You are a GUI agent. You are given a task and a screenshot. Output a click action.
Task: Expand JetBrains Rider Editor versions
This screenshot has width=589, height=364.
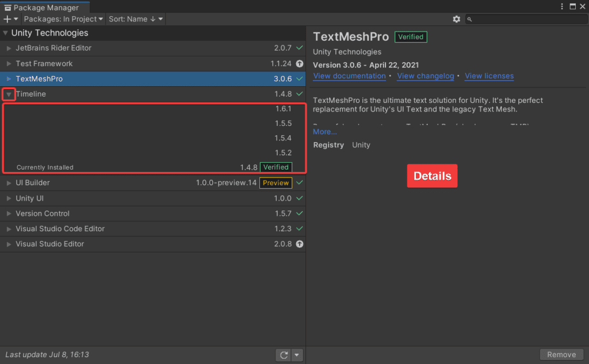coord(9,48)
